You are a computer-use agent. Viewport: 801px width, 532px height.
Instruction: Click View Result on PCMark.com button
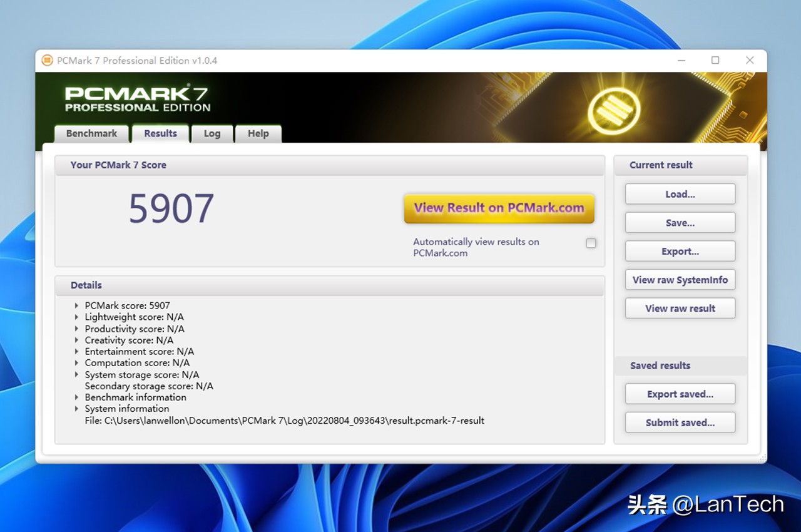(499, 208)
